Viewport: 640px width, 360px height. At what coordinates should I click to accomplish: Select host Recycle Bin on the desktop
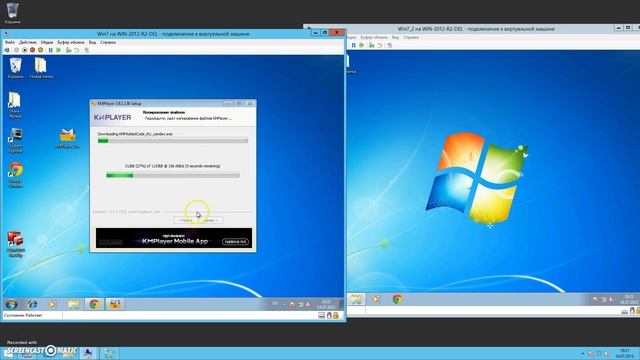point(13,13)
